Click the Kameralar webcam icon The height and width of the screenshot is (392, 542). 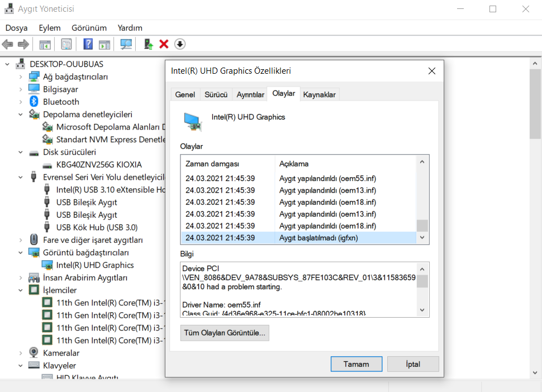(x=34, y=352)
